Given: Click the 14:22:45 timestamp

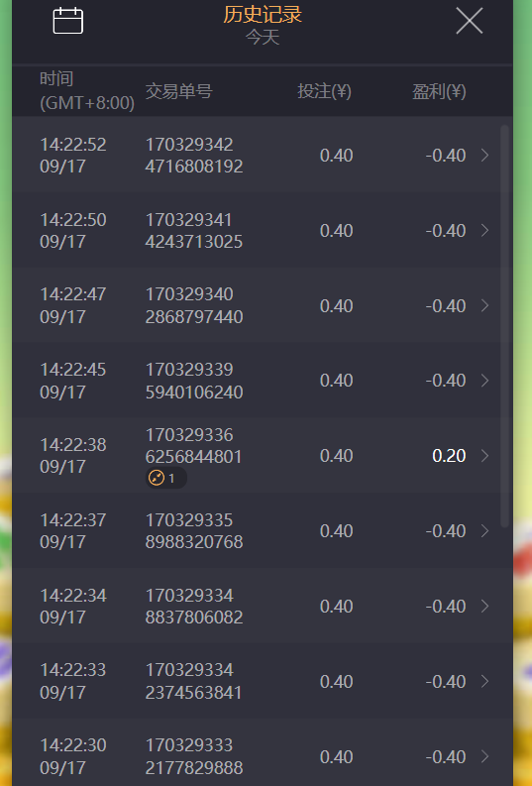Looking at the screenshot, I should click(73, 370).
